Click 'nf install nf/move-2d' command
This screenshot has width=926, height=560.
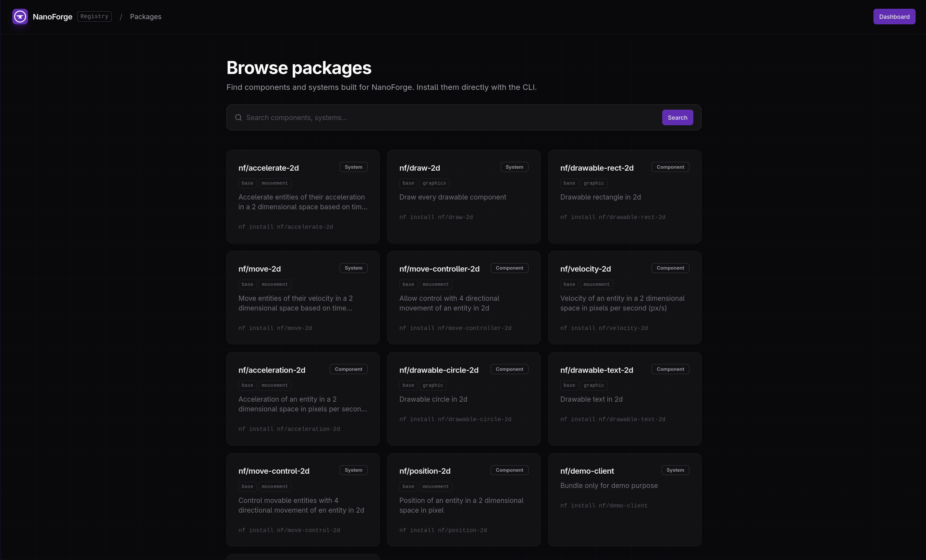(x=275, y=328)
